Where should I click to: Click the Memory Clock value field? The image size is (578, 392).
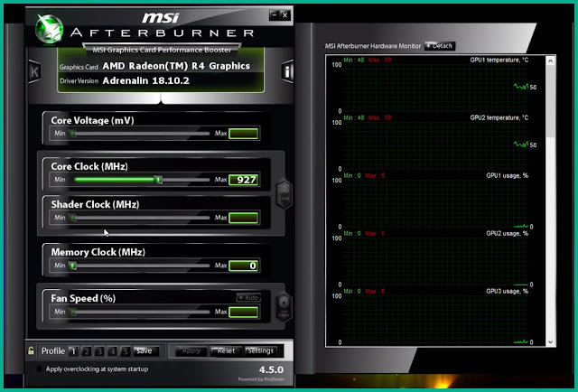click(244, 266)
